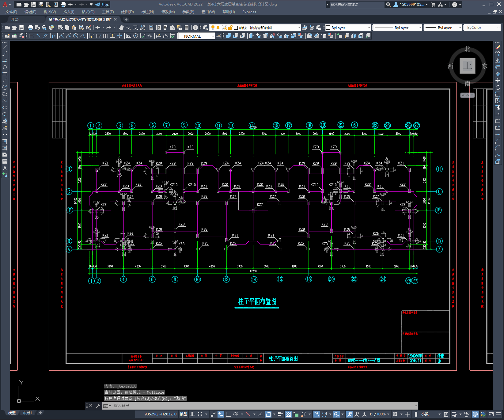Open the 绘图(D) menu
The image size is (504, 420).
click(127, 12)
